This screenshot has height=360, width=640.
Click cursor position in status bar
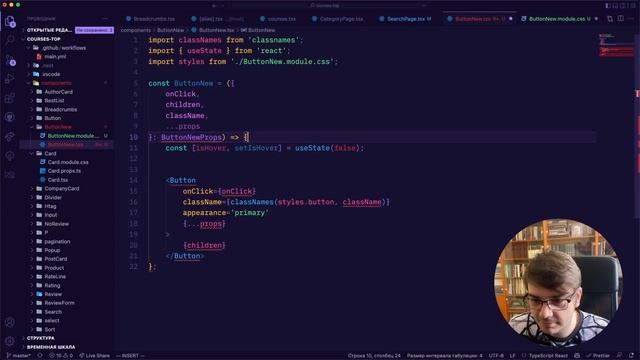point(374,356)
